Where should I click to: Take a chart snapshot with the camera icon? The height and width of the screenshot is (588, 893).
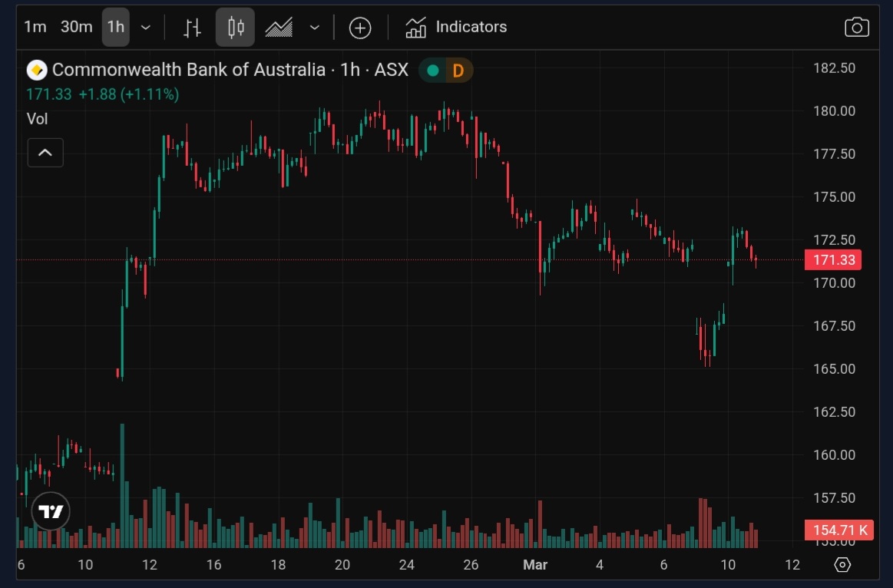[856, 28]
